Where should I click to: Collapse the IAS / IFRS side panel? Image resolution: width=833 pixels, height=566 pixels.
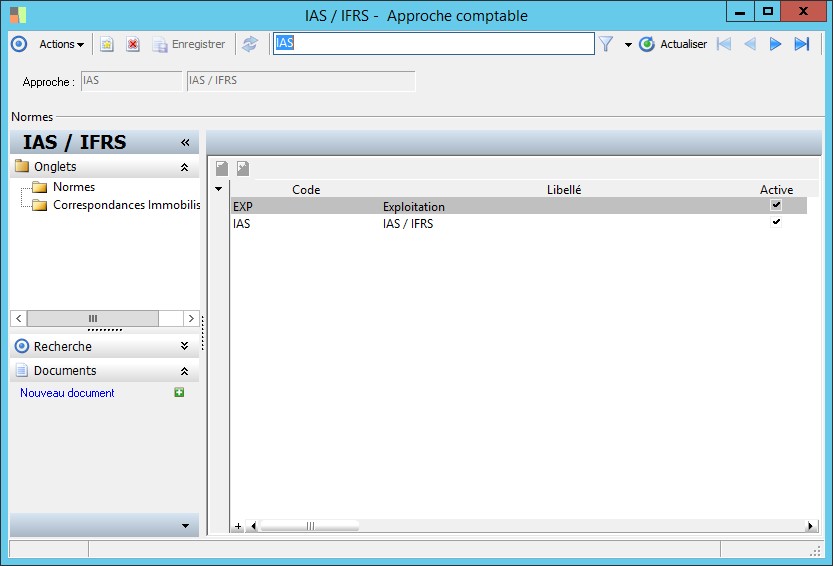tap(185, 142)
